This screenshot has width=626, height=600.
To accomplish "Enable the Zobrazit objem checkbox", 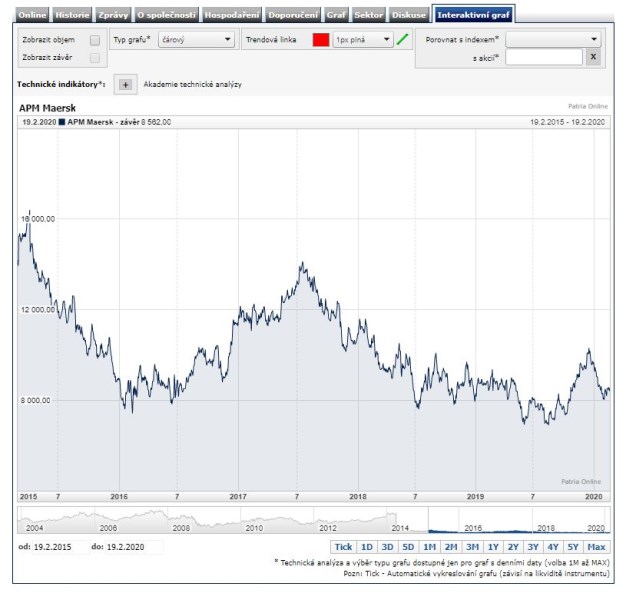I will (x=95, y=40).
